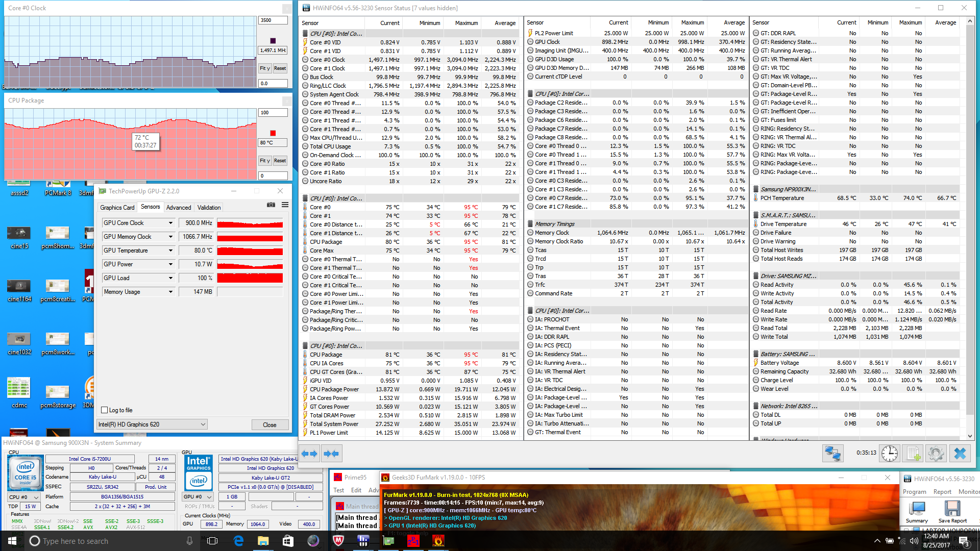
Task: Open Report menu in HWiNFO64 window
Action: pyautogui.click(x=942, y=492)
